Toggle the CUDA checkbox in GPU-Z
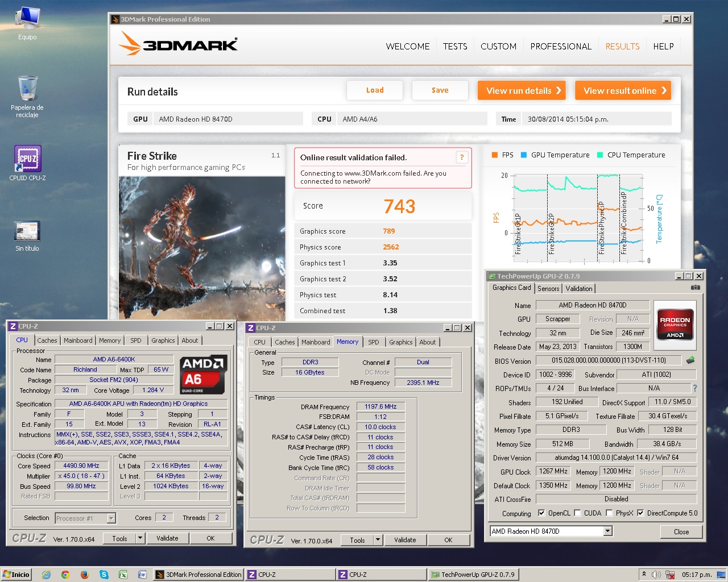Viewport: 728px width, 582px height. coord(577,513)
